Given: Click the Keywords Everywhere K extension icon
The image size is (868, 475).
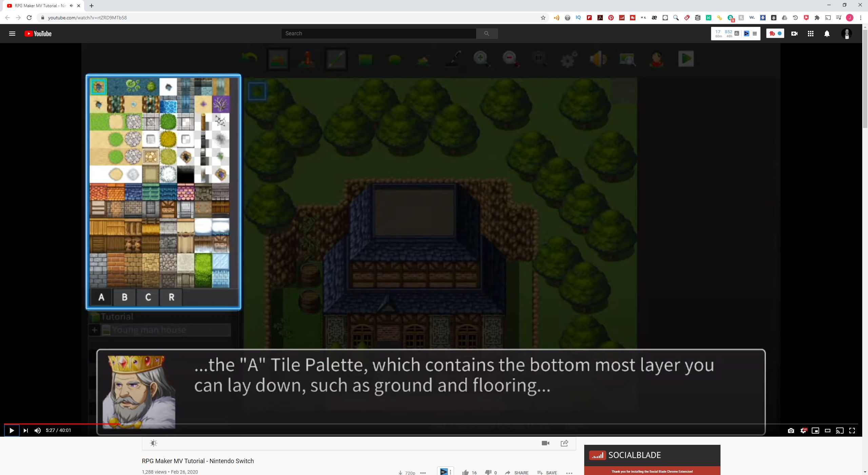Looking at the screenshot, I should click(709, 18).
